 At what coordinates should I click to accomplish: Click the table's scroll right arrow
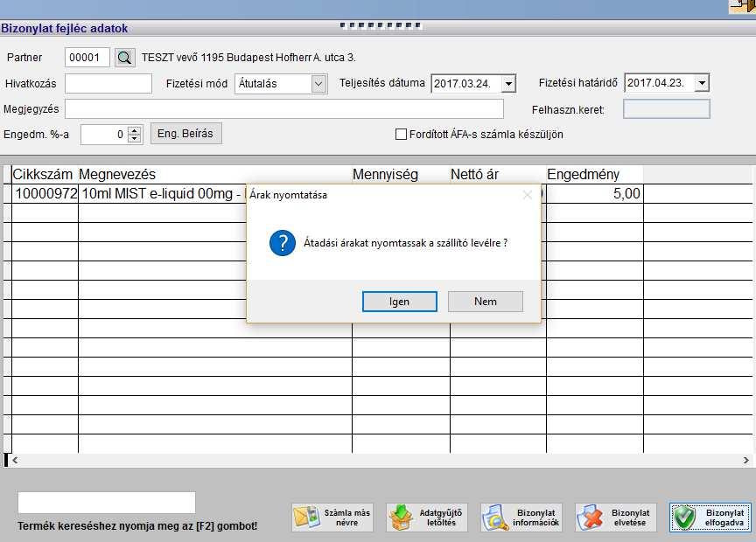pyautogui.click(x=745, y=461)
